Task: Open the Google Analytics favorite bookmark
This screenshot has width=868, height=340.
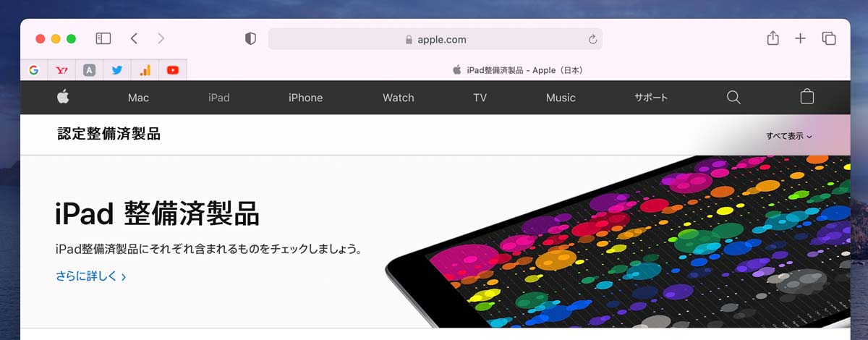Action: click(x=145, y=70)
